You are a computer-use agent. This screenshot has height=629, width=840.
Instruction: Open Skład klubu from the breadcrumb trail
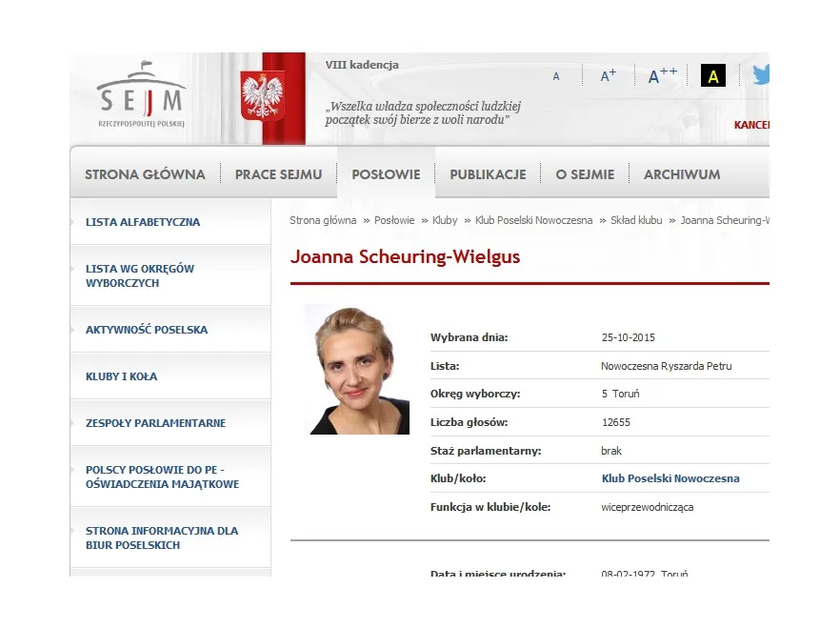(x=635, y=220)
